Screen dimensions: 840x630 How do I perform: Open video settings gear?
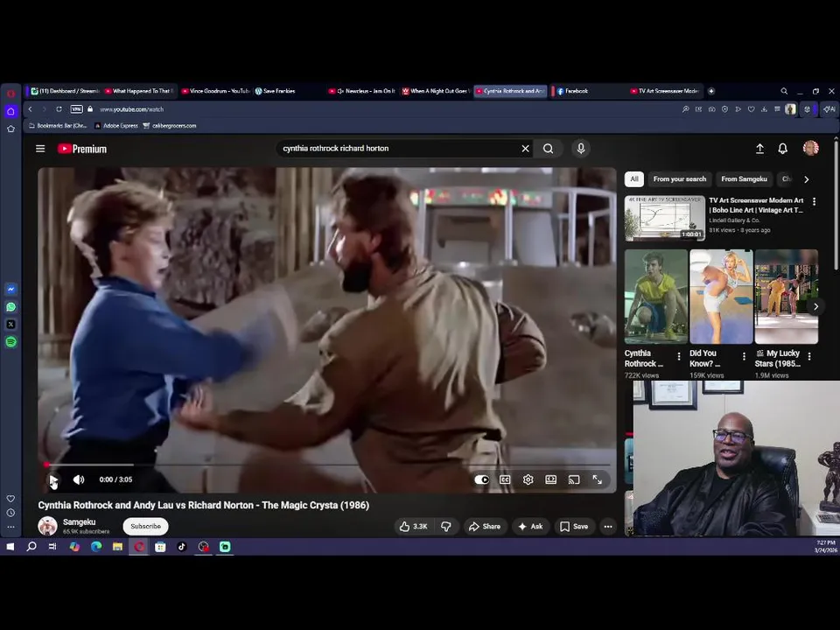528,479
